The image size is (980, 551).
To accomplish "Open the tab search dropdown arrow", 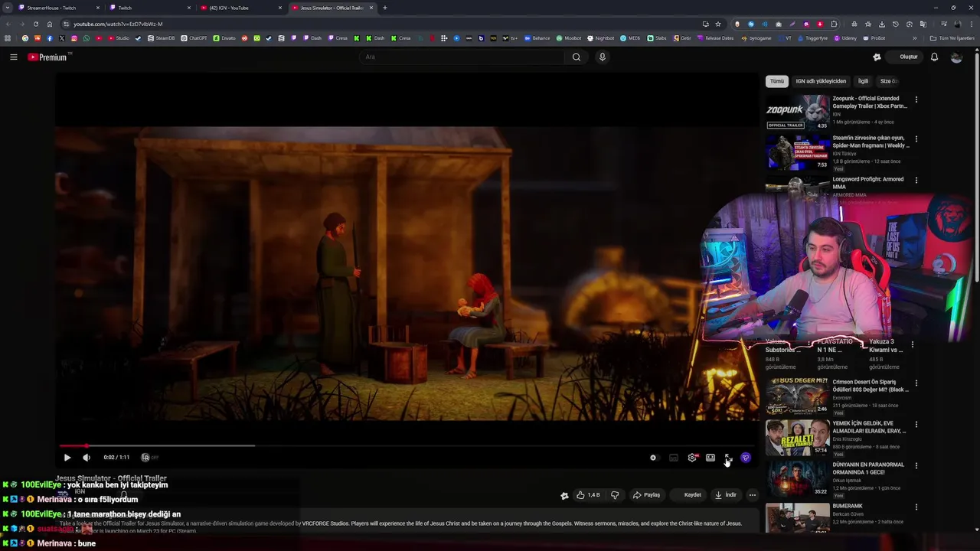I will click(7, 8).
